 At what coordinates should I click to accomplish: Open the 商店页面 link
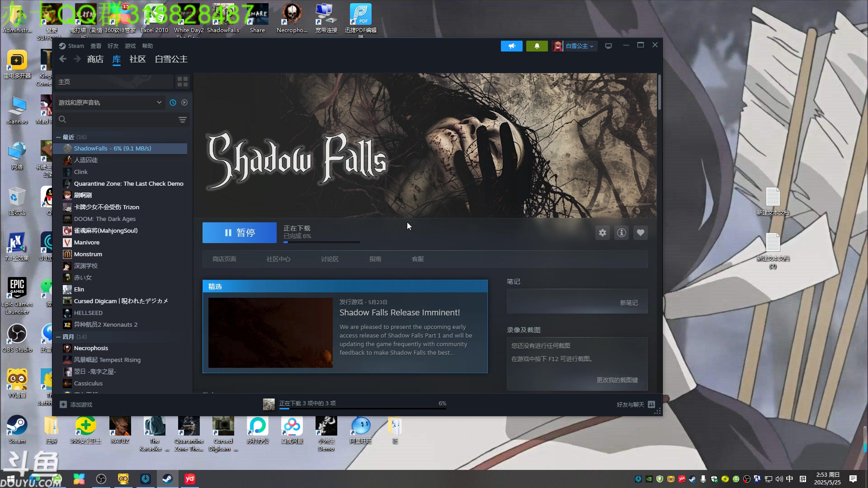(x=224, y=259)
